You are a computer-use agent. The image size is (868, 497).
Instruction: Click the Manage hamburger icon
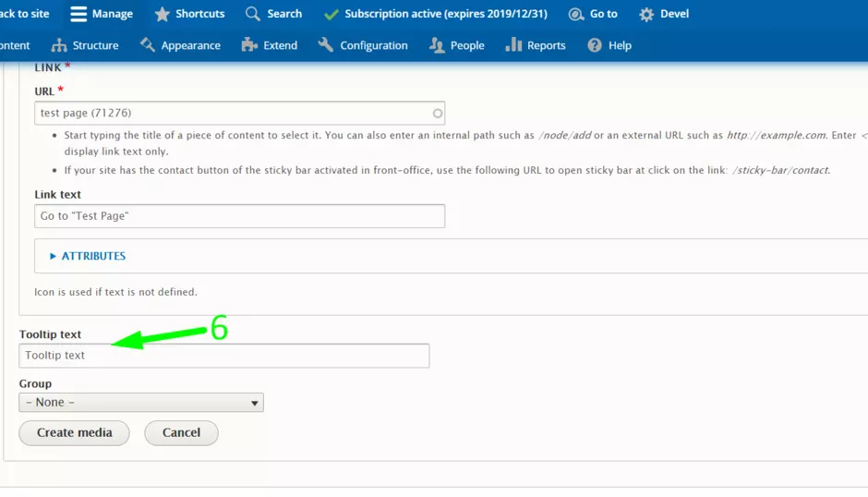pyautogui.click(x=78, y=14)
